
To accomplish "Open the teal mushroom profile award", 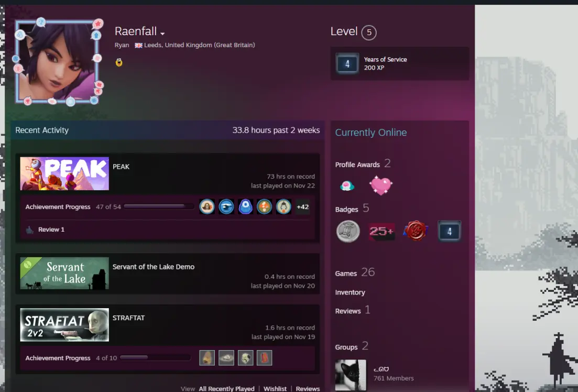I will coord(347,186).
